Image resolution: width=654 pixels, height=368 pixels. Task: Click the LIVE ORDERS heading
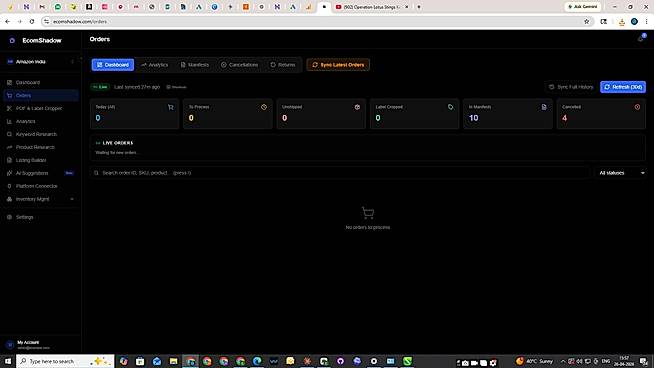(x=118, y=143)
